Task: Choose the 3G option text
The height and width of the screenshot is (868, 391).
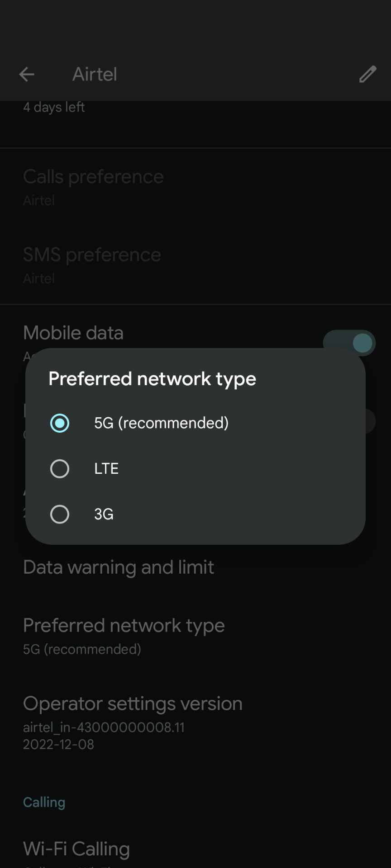Action: coord(104,514)
